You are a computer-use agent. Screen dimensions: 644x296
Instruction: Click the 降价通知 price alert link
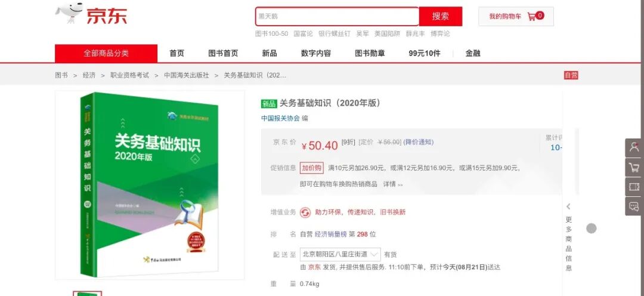click(419, 142)
